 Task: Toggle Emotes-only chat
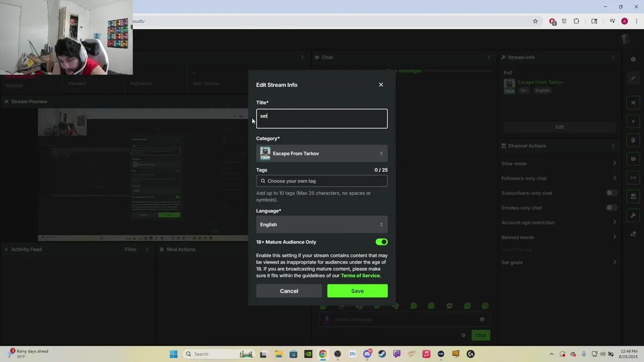611,208
